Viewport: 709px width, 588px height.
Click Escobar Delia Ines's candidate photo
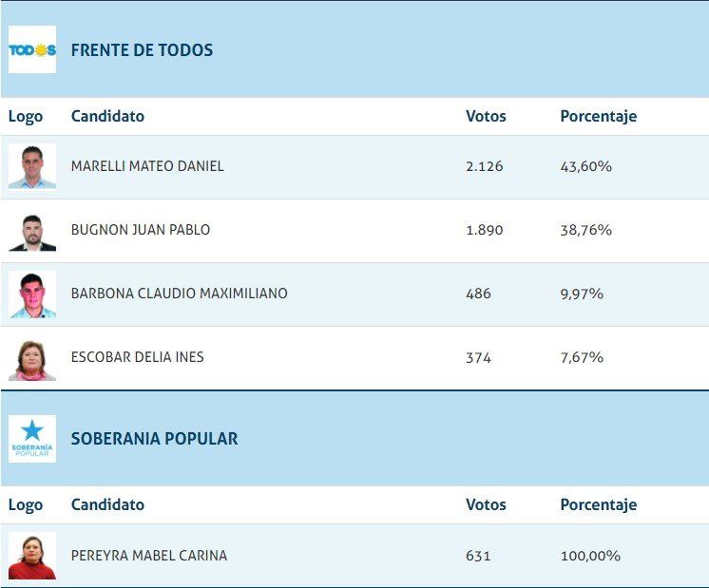[32, 358]
